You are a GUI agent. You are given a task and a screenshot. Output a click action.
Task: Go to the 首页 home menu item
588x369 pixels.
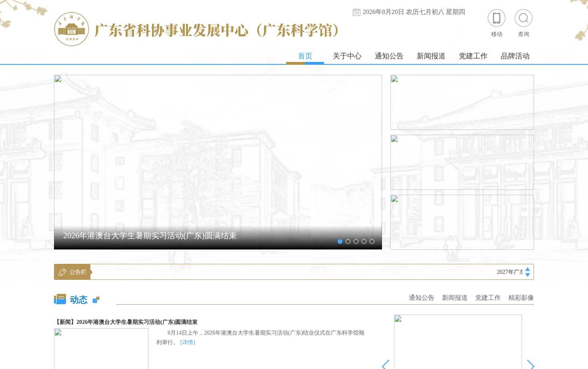click(x=305, y=56)
